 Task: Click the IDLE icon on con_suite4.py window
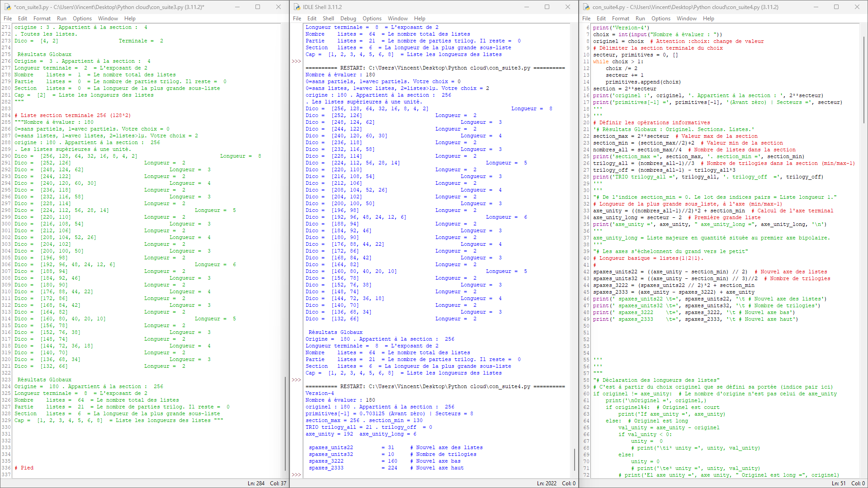point(585,7)
